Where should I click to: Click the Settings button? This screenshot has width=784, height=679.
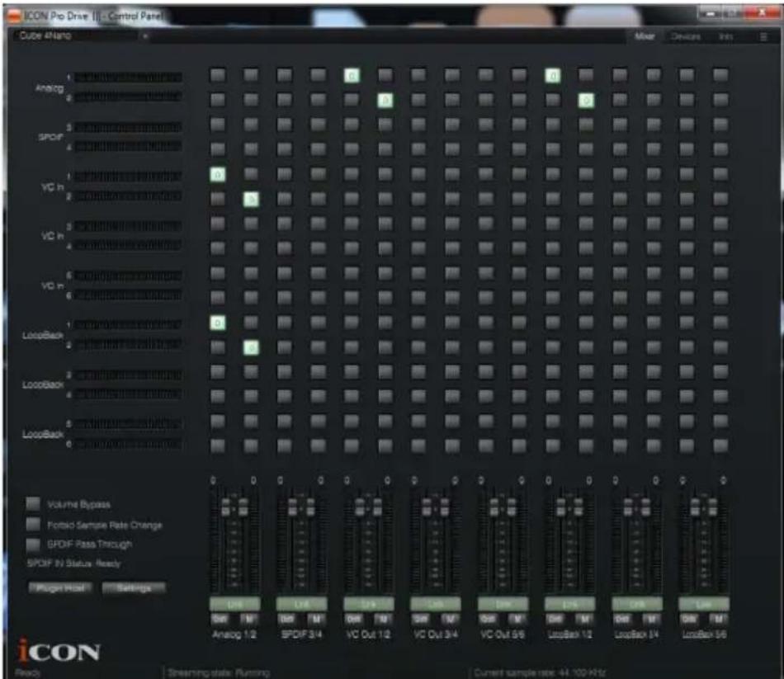[134, 588]
